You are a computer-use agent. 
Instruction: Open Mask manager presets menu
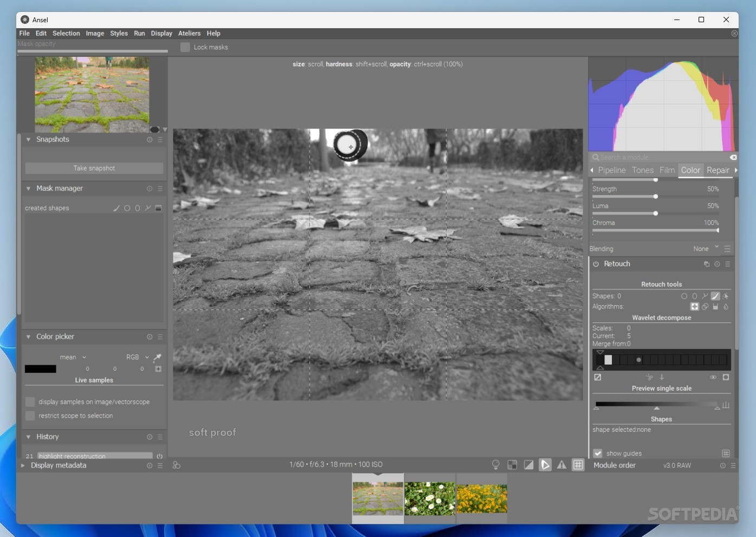click(160, 189)
